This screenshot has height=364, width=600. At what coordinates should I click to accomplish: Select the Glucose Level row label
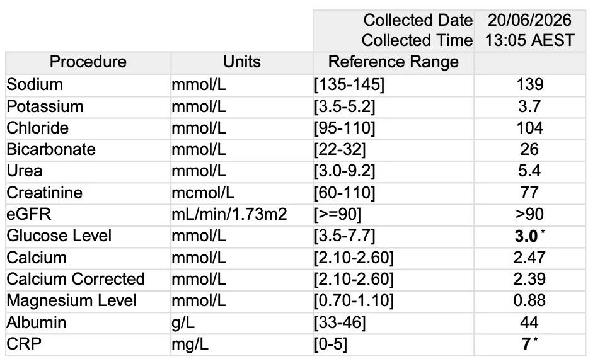click(59, 236)
